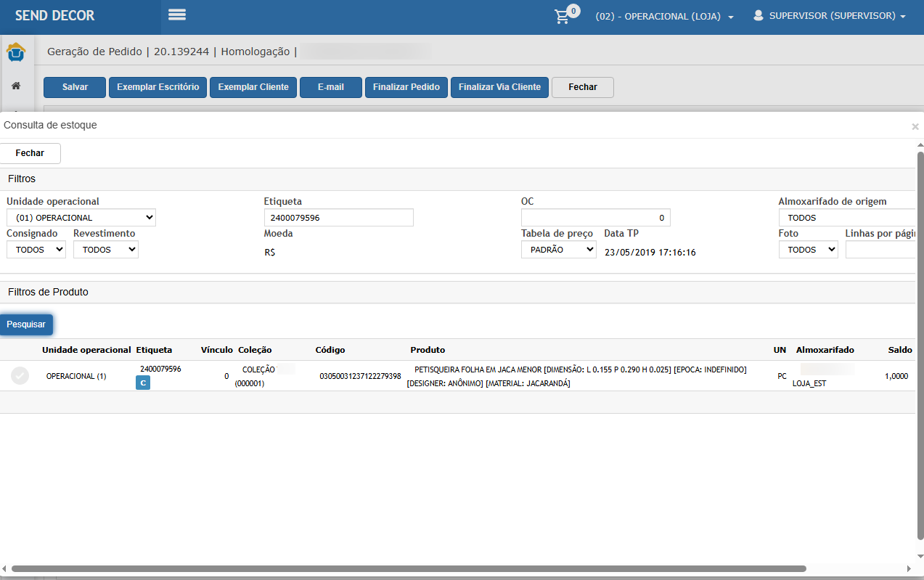Click the Exemplar Cliente button
Viewport: 924px width, 580px height.
click(x=253, y=87)
